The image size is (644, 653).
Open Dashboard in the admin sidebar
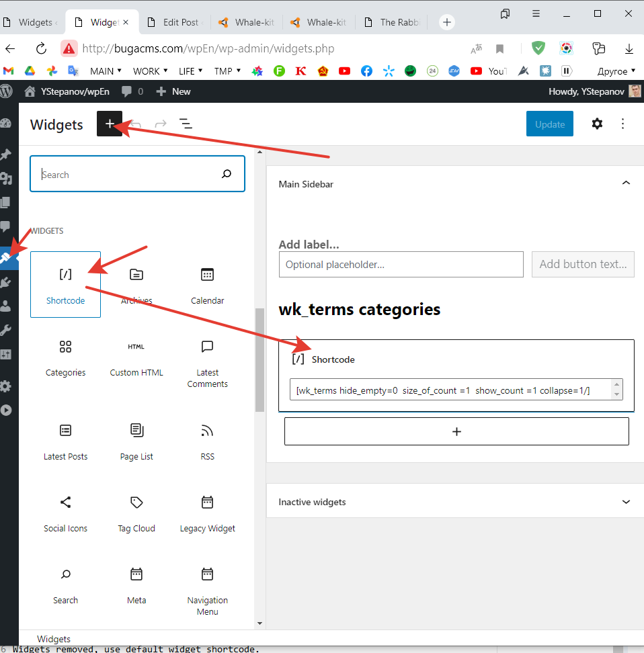[x=6, y=123]
